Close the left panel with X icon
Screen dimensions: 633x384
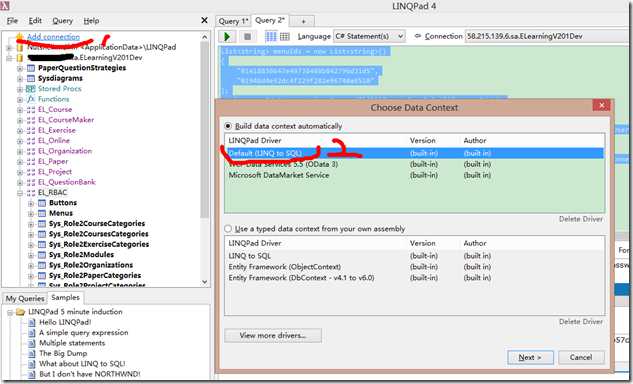[x=205, y=20]
